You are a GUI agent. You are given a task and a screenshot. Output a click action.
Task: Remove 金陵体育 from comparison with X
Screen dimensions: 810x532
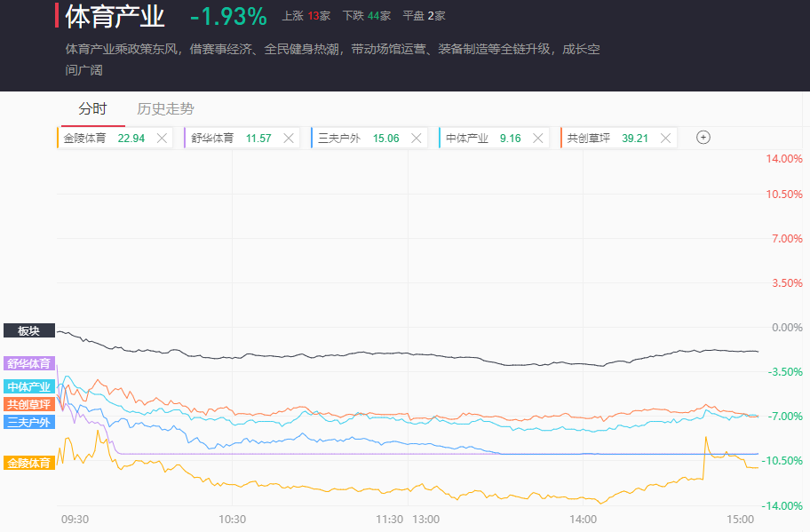(162, 138)
